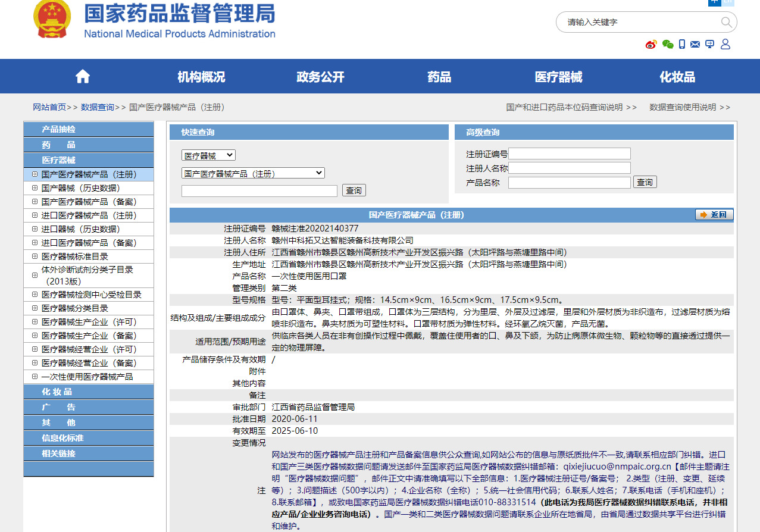Viewport: 760px width, 532px height.
Task: Follow the 网站首页 breadcrumb link
Action: [49, 107]
